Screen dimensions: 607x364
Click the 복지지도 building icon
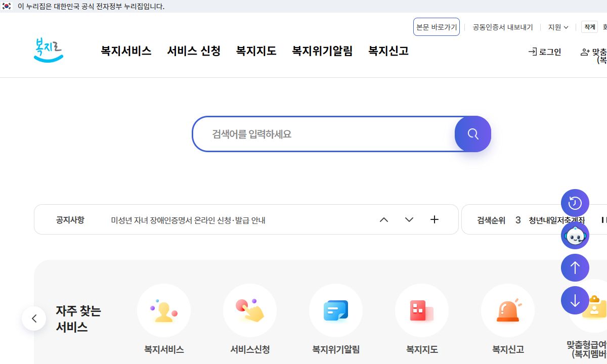(x=422, y=310)
